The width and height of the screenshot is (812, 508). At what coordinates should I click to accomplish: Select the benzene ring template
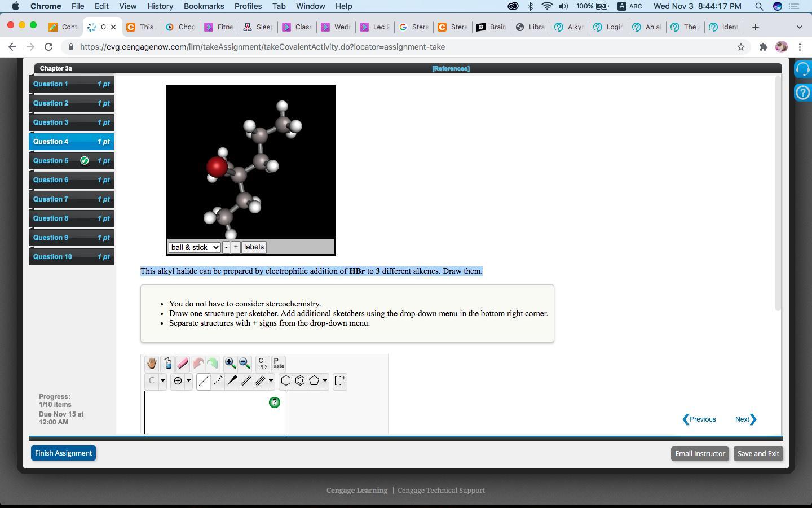(300, 381)
